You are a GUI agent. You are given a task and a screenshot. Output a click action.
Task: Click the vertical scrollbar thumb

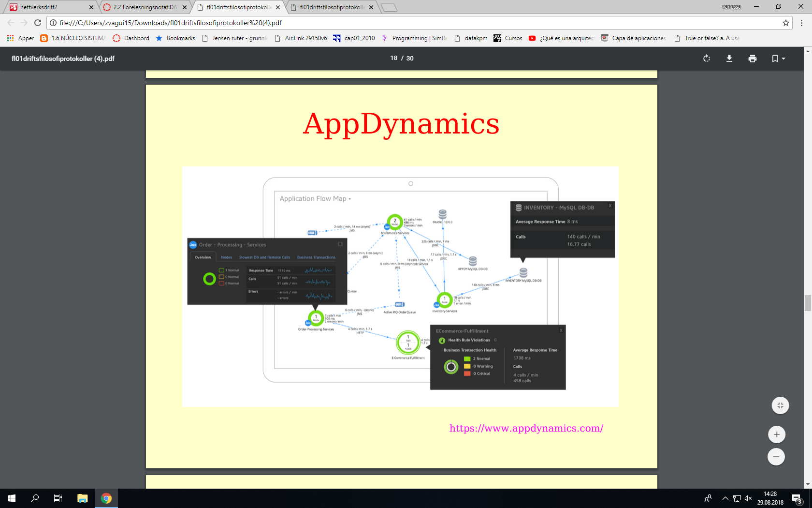tap(808, 303)
